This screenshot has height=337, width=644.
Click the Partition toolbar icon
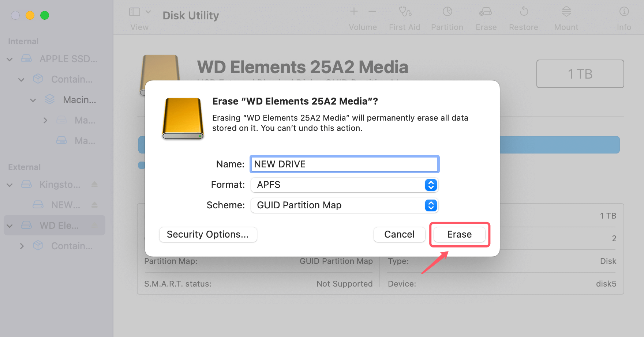click(447, 12)
